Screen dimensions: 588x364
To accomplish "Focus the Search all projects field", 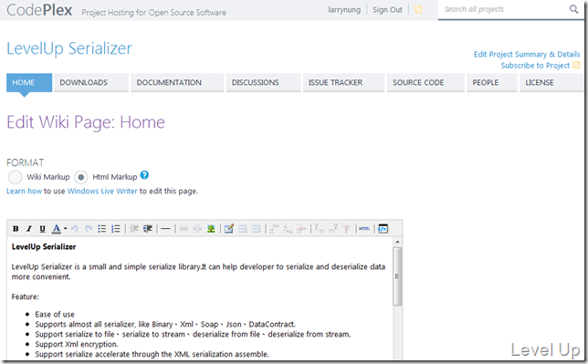I will pos(504,9).
